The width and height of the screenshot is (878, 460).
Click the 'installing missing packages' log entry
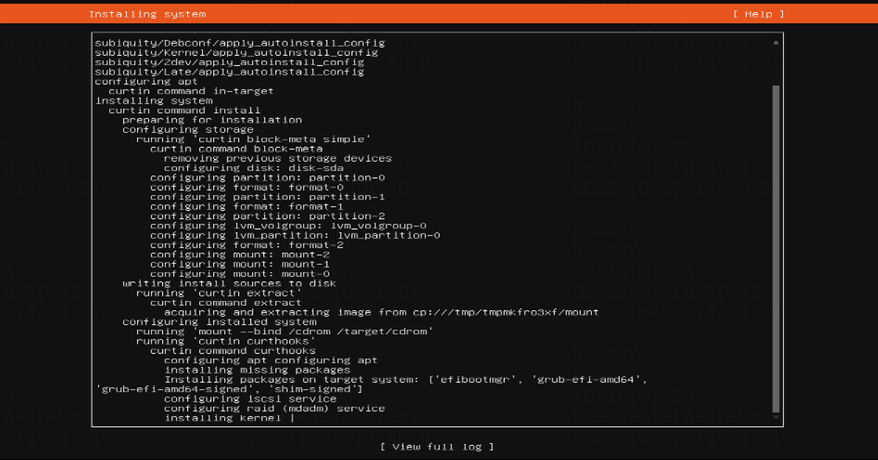(x=258, y=370)
